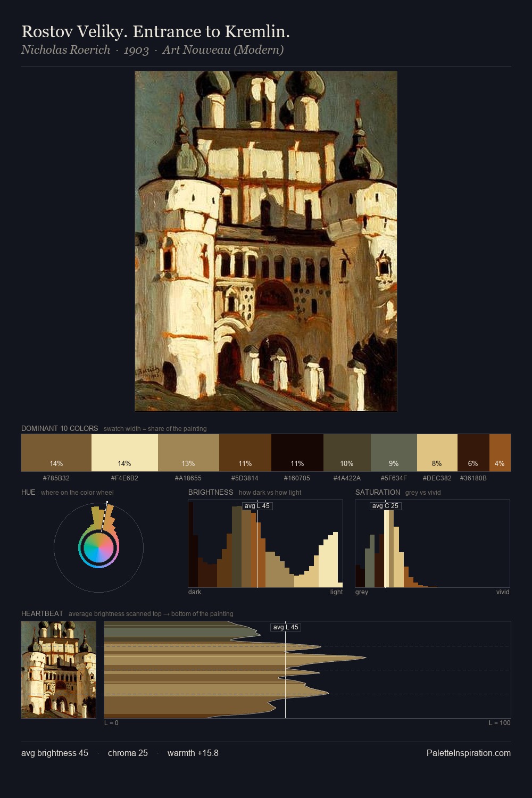Click the 'HEARTBEAT' section heading
The width and height of the screenshot is (532, 798).
click(x=42, y=613)
